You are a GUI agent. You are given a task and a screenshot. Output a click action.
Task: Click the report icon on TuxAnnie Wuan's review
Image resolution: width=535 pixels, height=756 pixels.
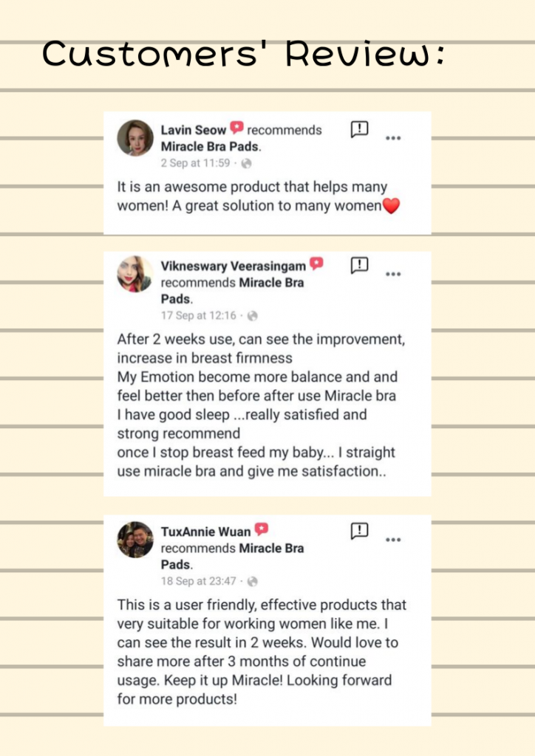coord(359,531)
